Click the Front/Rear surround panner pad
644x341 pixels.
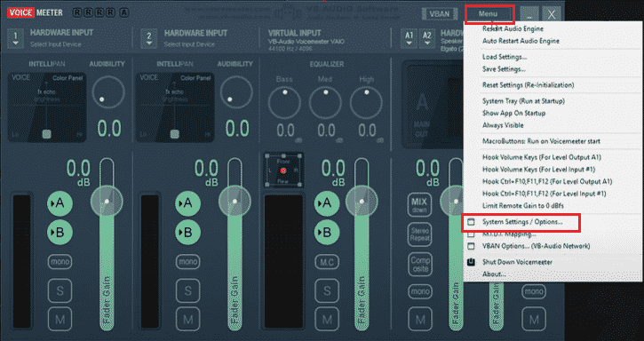(283, 170)
